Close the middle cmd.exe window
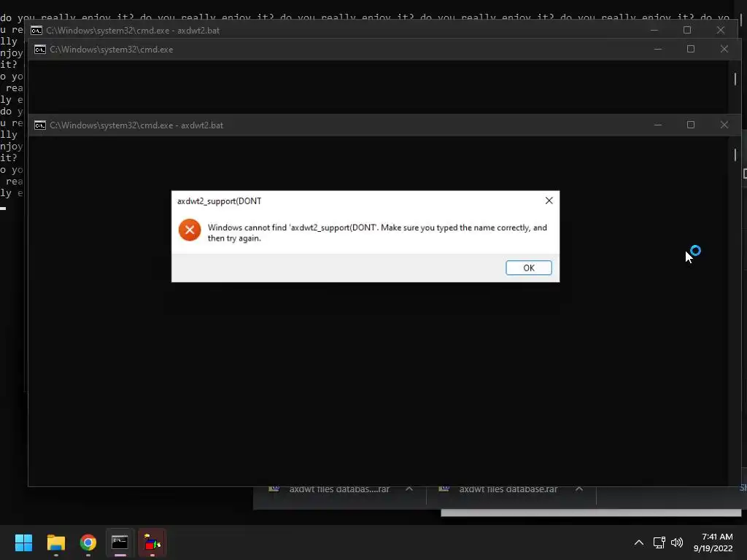This screenshot has height=560, width=747. 724,49
